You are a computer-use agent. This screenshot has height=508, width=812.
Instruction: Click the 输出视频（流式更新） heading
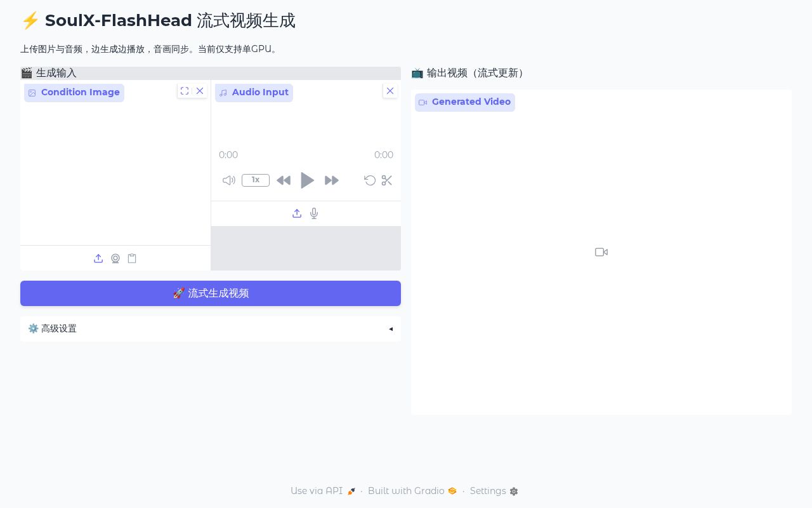coord(469,73)
